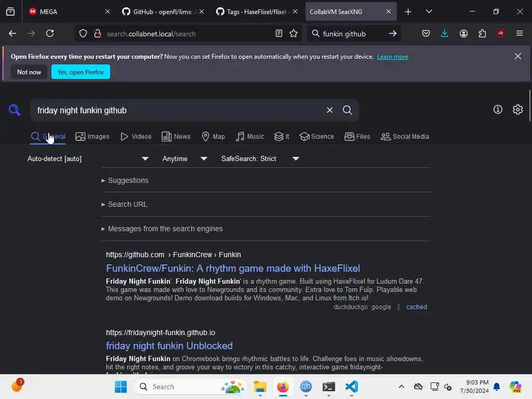Select the Files search category
Screen dimensions: 532x399
pos(357,137)
